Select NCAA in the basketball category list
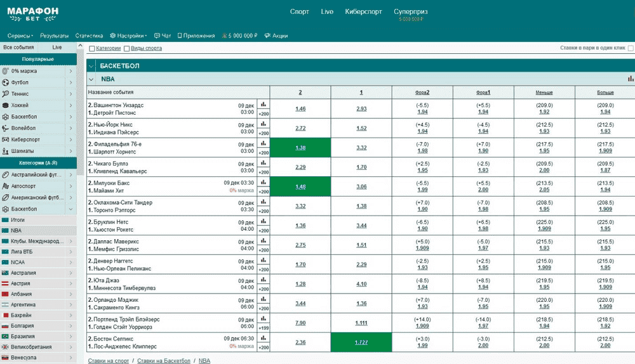The height and width of the screenshot is (364, 635). click(19, 262)
